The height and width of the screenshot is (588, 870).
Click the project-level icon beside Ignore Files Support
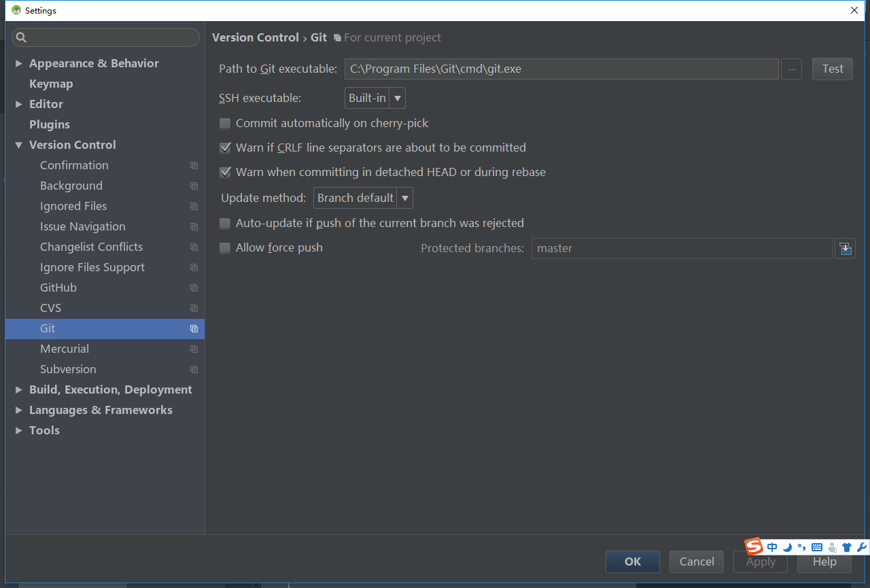194,267
